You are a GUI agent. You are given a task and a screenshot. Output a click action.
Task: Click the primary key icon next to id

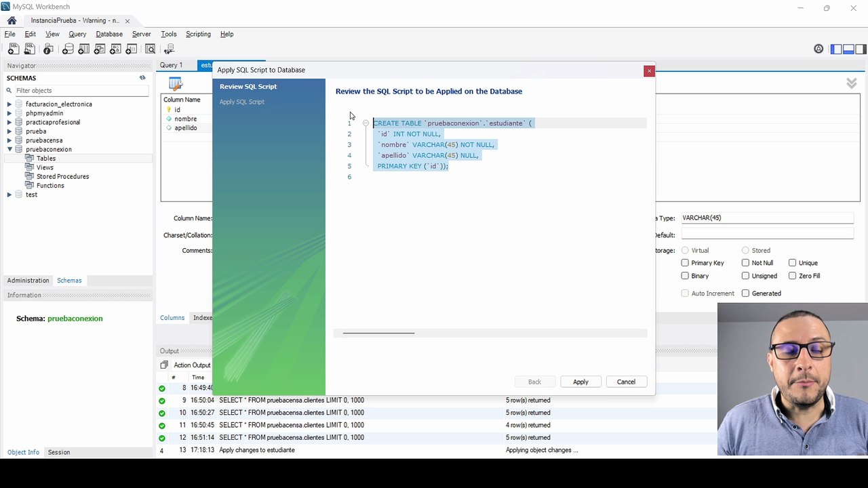(x=170, y=110)
